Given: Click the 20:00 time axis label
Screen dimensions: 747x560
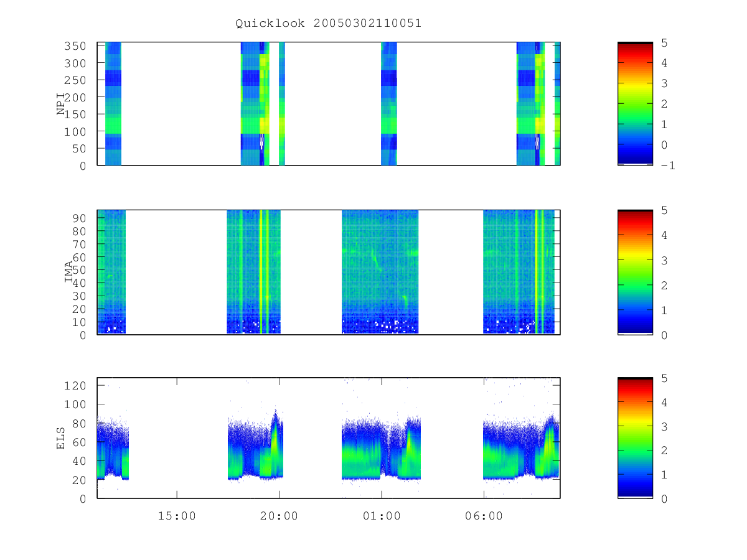Looking at the screenshot, I should (x=279, y=516).
